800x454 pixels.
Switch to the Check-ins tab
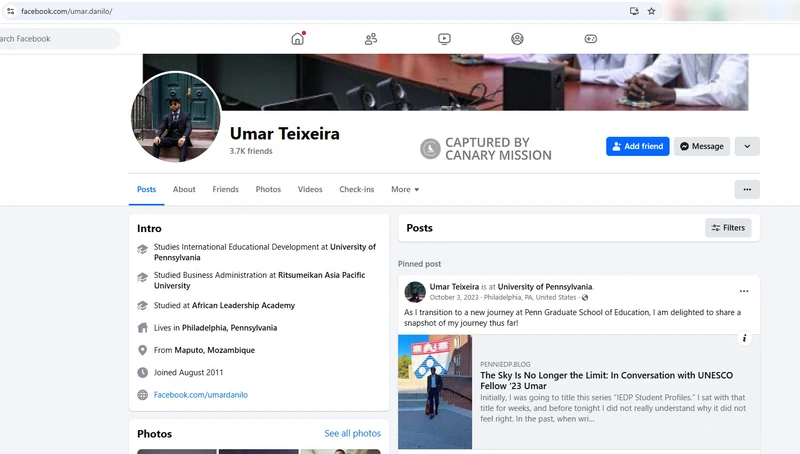pyautogui.click(x=357, y=189)
